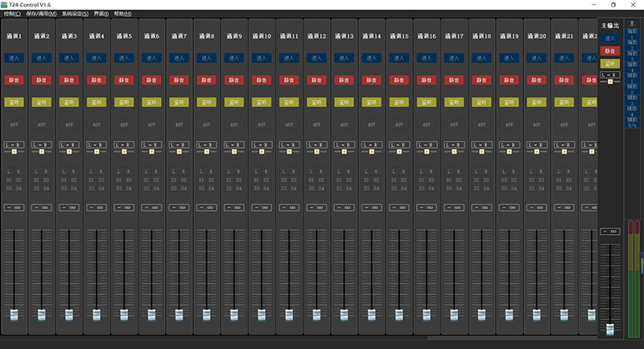Mute 通道14 using the red 静音 button
Viewport: 644px width, 349px height.
pyautogui.click(x=371, y=80)
